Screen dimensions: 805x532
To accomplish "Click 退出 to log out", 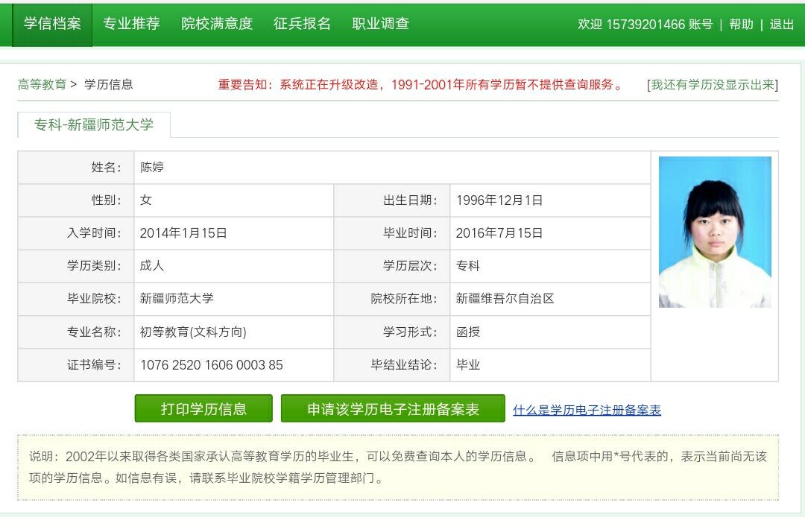I will [x=781, y=24].
